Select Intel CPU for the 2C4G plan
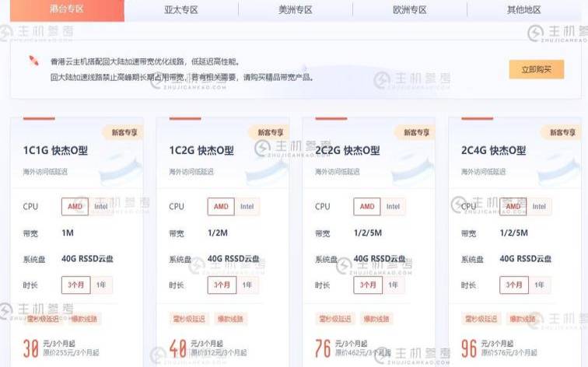Viewport: 588px width, 367px height. coord(539,207)
